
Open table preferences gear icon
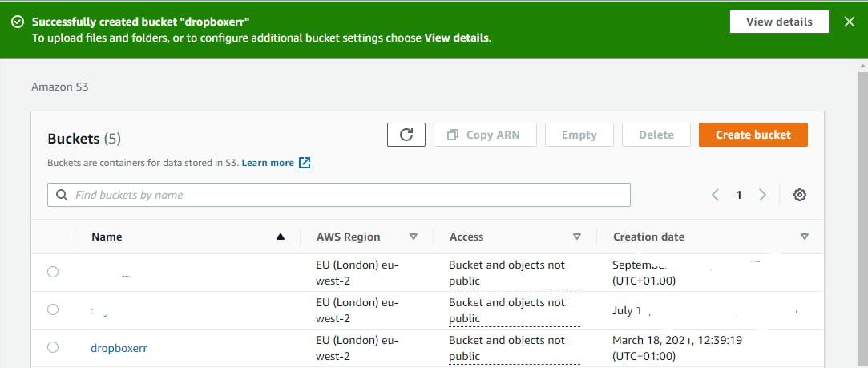799,195
